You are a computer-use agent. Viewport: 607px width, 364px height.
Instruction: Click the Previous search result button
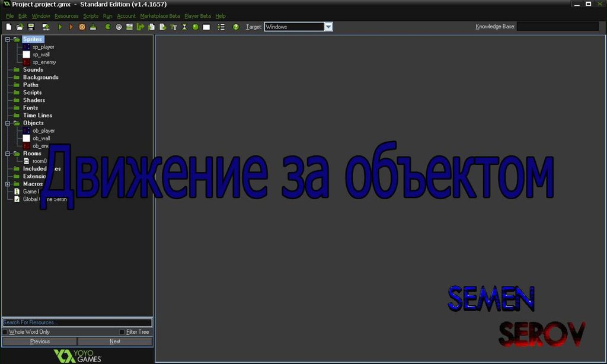click(40, 341)
